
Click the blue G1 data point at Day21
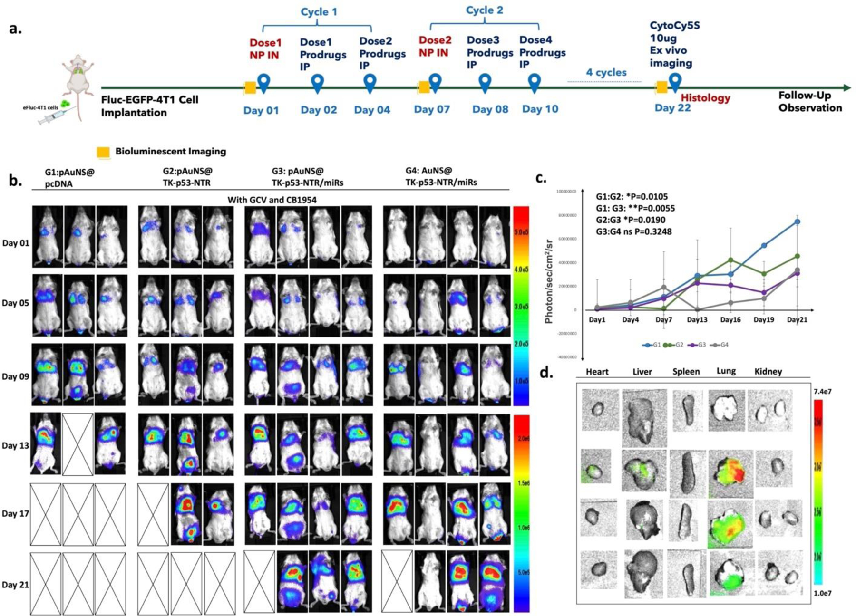pos(797,221)
